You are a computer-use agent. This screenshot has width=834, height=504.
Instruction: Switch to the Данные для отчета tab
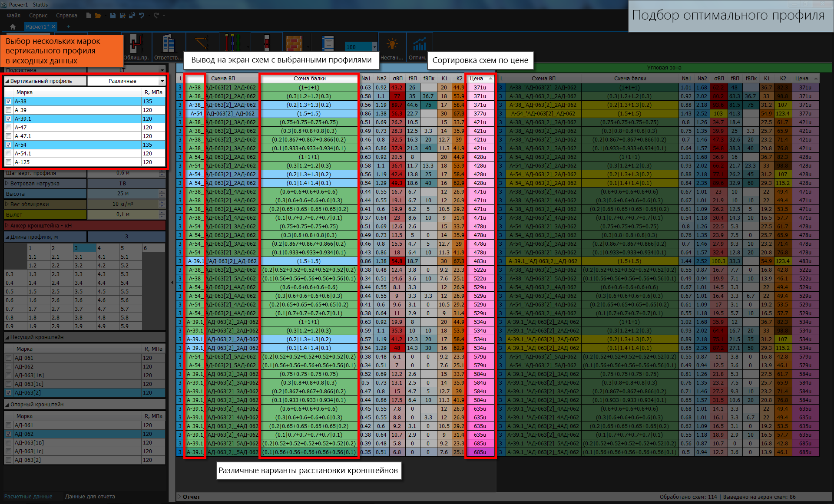click(90, 497)
